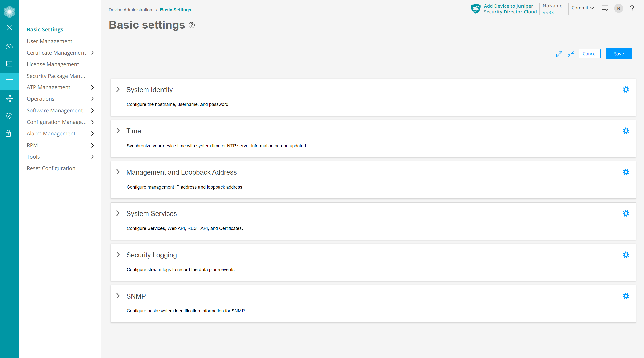Click the Security Logging heading text
Viewport: 644px width, 358px height.
click(151, 255)
